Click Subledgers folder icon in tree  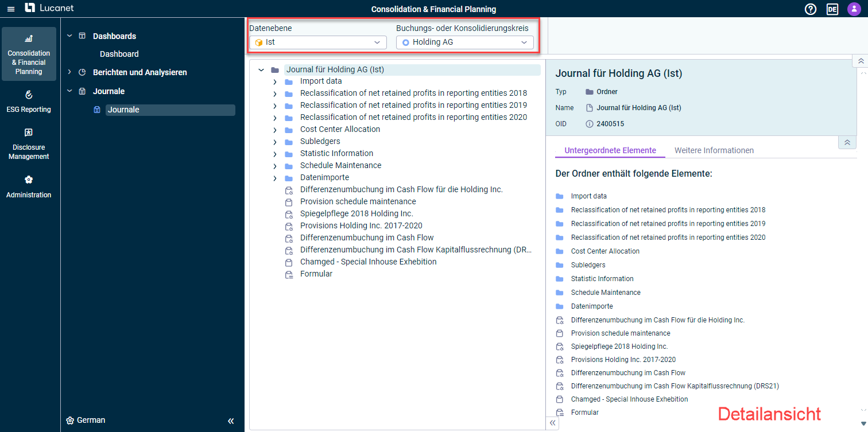coord(289,142)
